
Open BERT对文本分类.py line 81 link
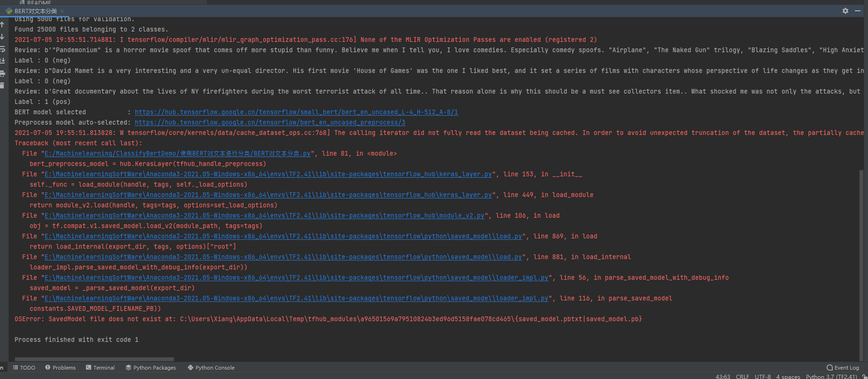point(177,153)
